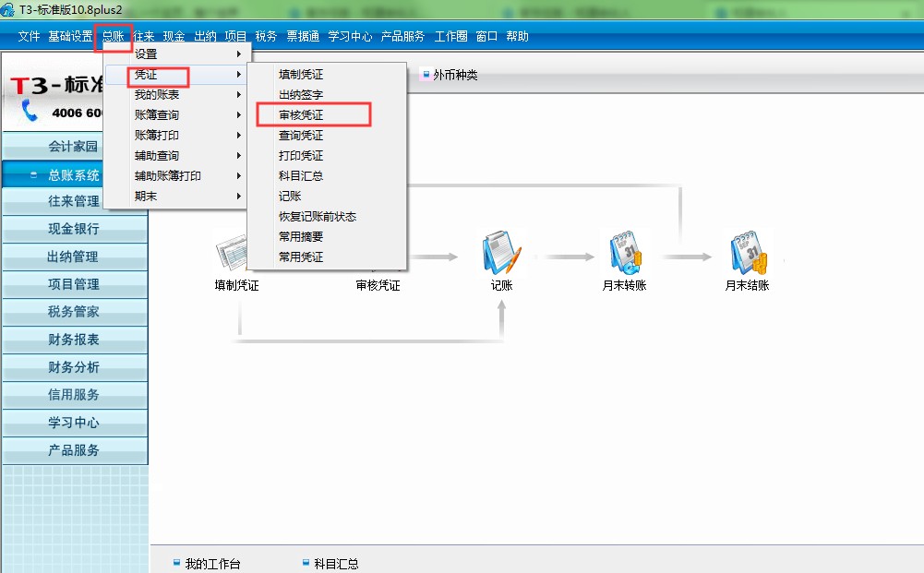Select 填制凭证 in the submenu
The width and height of the screenshot is (924, 573).
pos(327,75)
